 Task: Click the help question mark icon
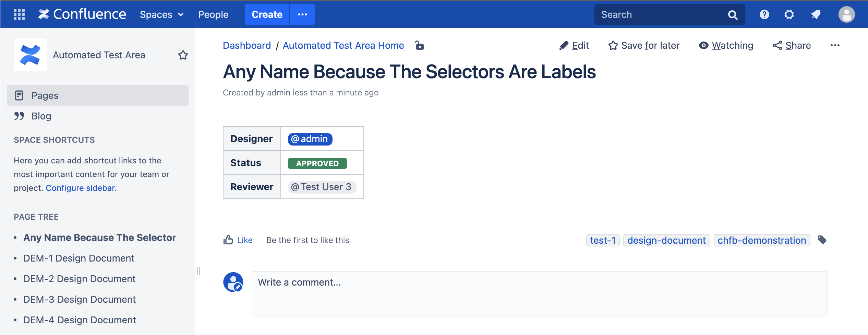click(764, 14)
